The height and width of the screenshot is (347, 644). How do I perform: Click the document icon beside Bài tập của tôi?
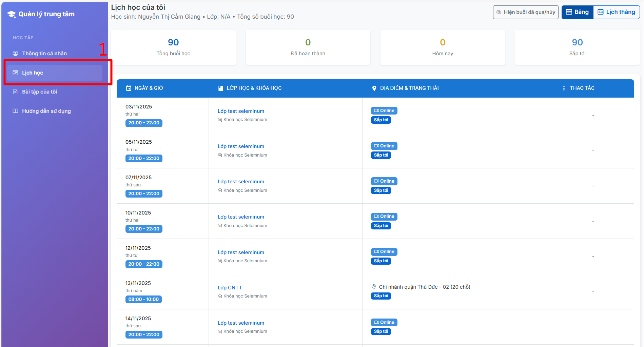[x=15, y=92]
